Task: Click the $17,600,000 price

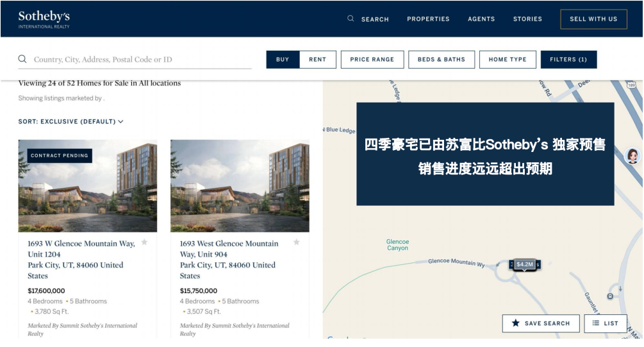Action: (46, 291)
